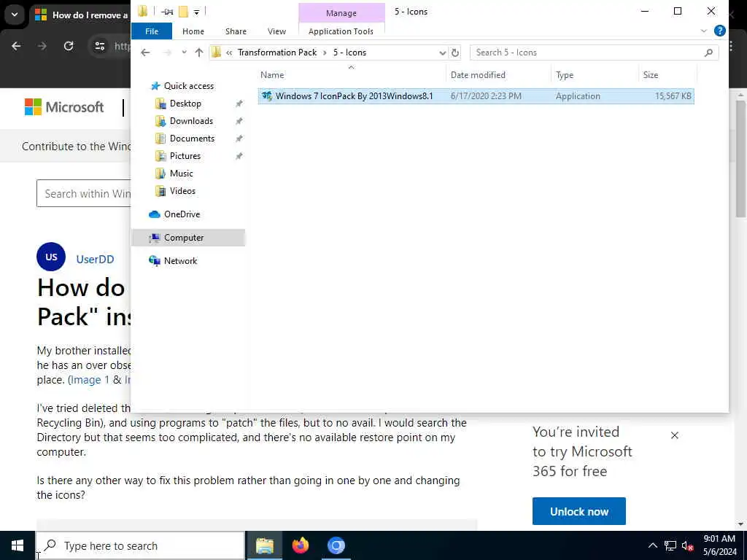Screen dimensions: 747x560
Task: Unpin Downloads using its pin icon
Action: pos(239,121)
